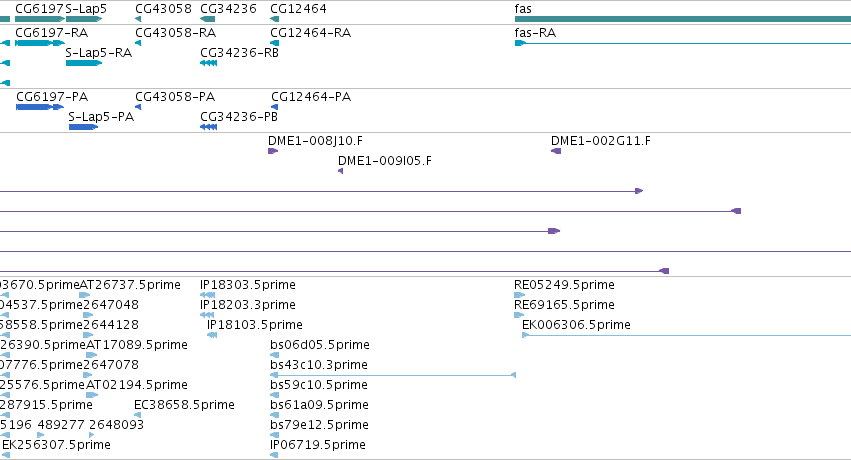Click the small purple glyph beside DME1-009I05.F
This screenshot has width=851, height=460.
[340, 171]
